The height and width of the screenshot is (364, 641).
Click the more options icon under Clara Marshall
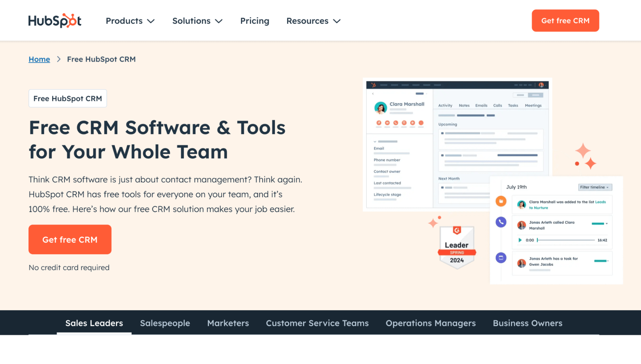tap(421, 123)
